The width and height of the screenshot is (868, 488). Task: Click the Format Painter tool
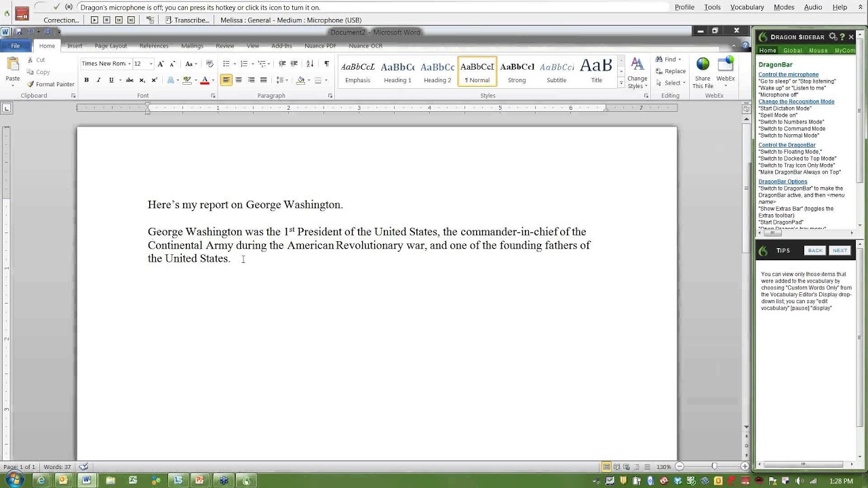[x=51, y=84]
